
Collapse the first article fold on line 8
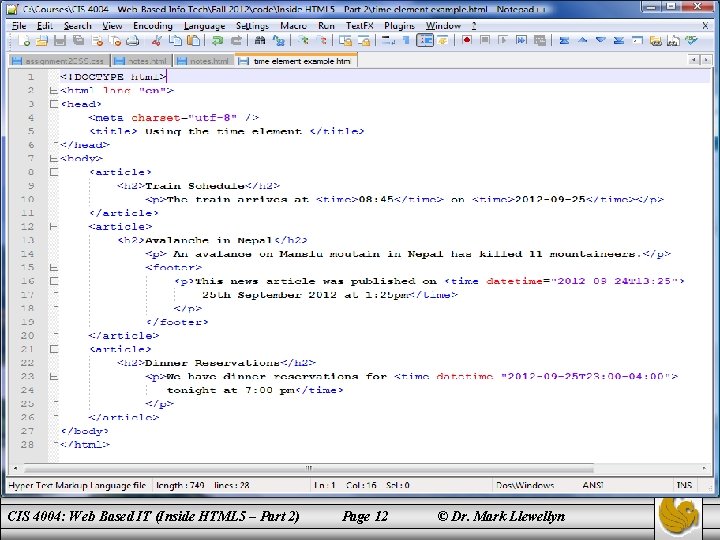click(54, 172)
